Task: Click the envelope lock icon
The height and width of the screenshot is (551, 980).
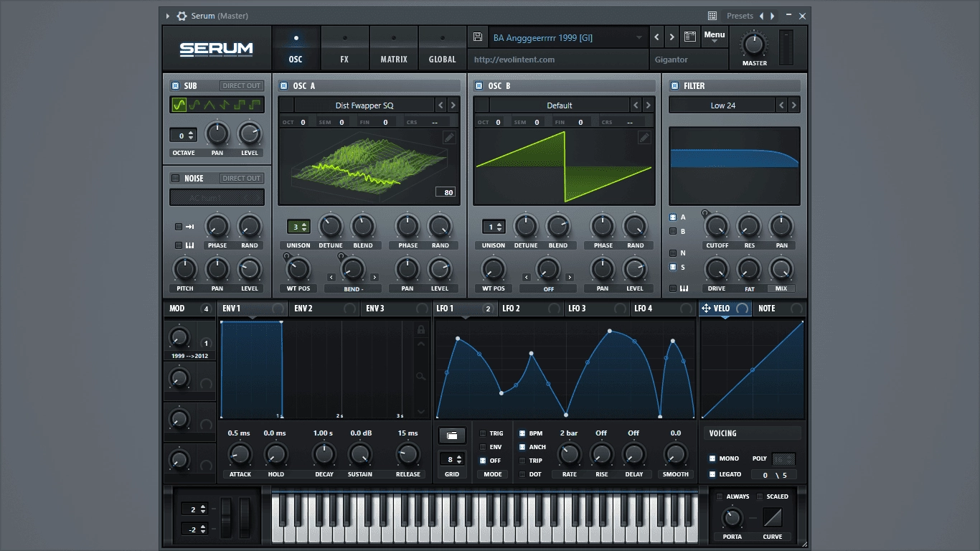Action: (x=421, y=329)
